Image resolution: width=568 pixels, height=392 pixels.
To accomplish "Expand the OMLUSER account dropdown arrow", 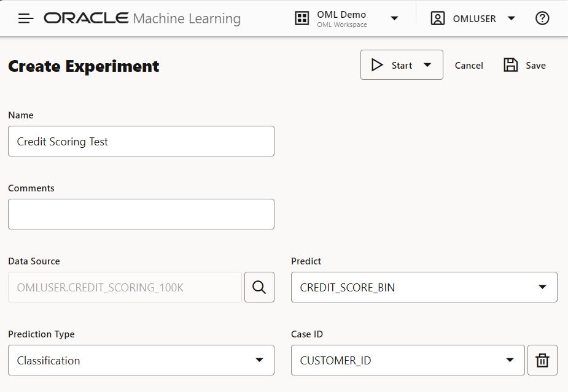I will click(511, 18).
